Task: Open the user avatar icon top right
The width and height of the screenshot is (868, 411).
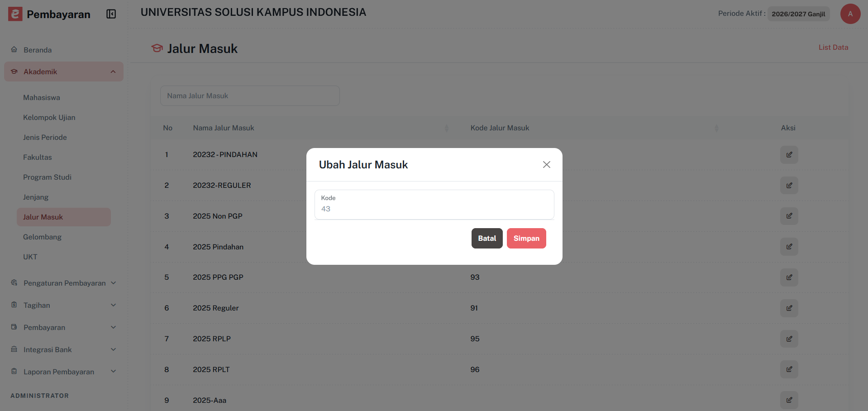Action: coord(850,14)
